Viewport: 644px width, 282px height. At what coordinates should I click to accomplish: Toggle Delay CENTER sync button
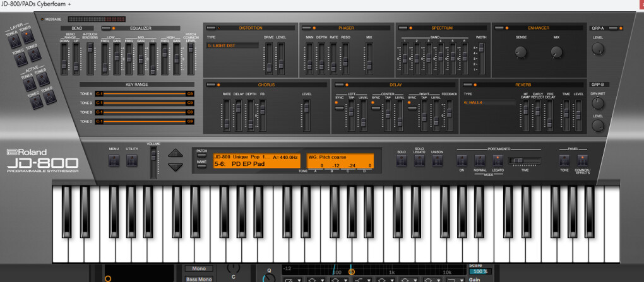376,108
